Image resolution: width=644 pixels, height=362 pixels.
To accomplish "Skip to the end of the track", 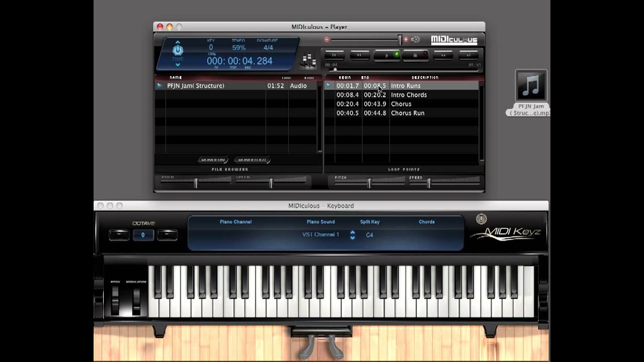I will tap(469, 55).
